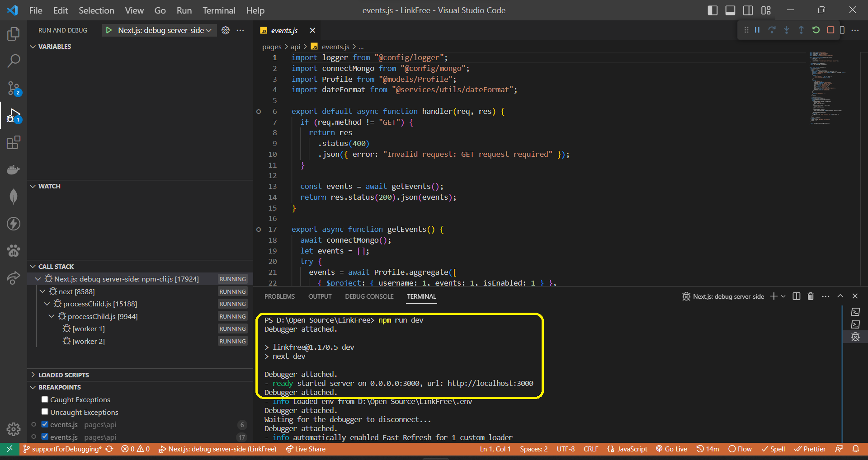Image resolution: width=868 pixels, height=460 pixels.
Task: Toggle the Secondary Side Bar layout icon
Action: (748, 10)
